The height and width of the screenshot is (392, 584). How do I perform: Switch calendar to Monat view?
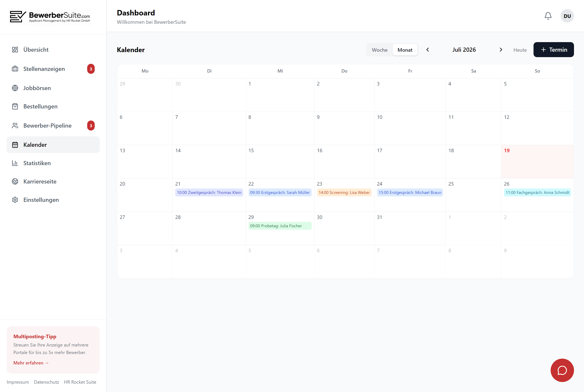click(405, 50)
